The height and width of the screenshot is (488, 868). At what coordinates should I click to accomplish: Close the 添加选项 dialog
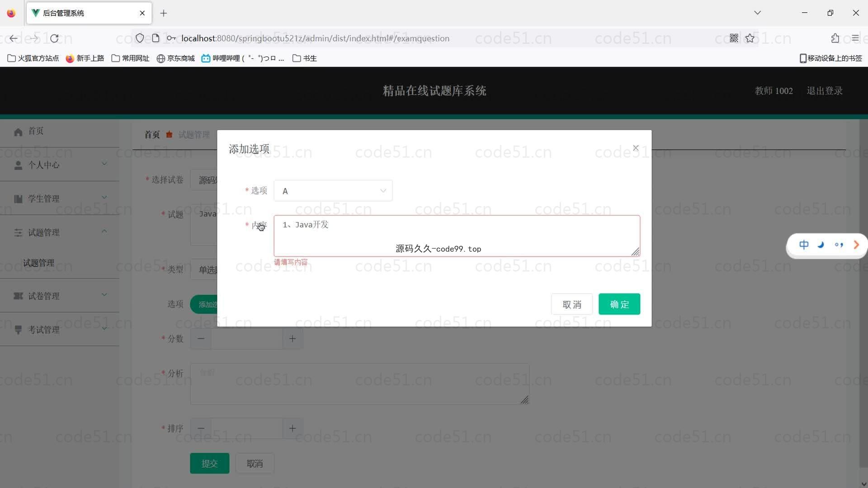(x=636, y=148)
